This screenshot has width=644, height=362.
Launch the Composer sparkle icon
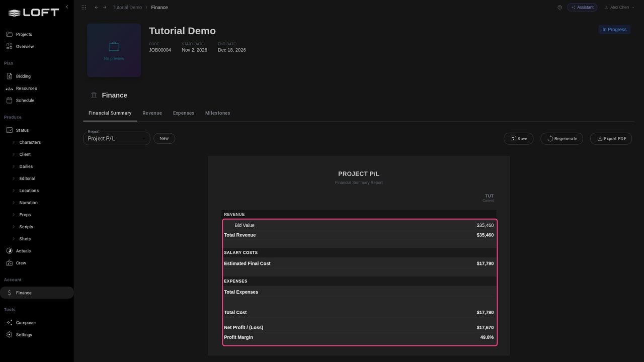(x=10, y=323)
